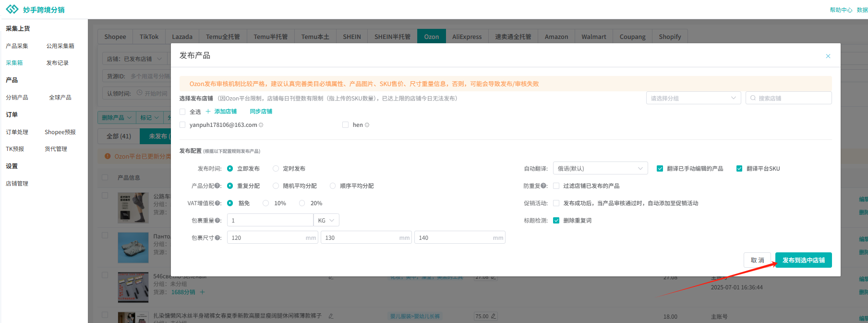Select the Ozon platform tab
The image size is (868, 323).
tap(432, 37)
